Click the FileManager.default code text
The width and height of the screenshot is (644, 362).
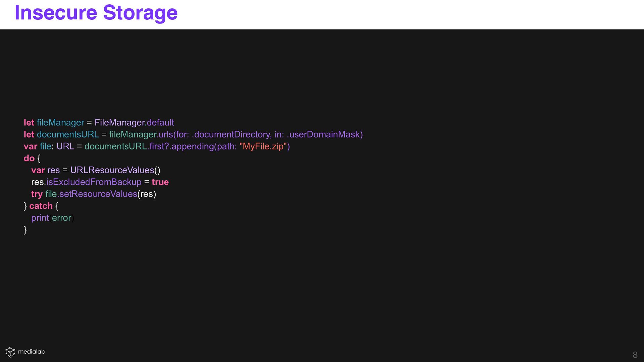134,123
